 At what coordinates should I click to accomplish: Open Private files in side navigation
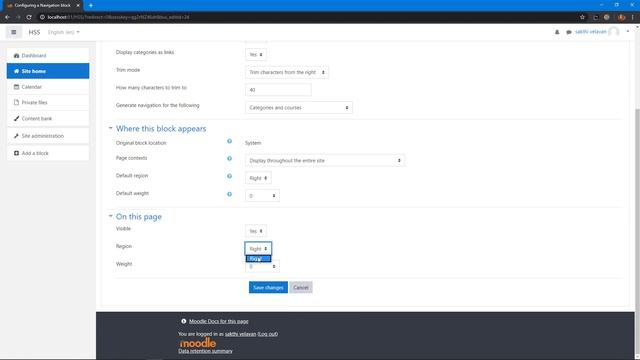coord(48,102)
